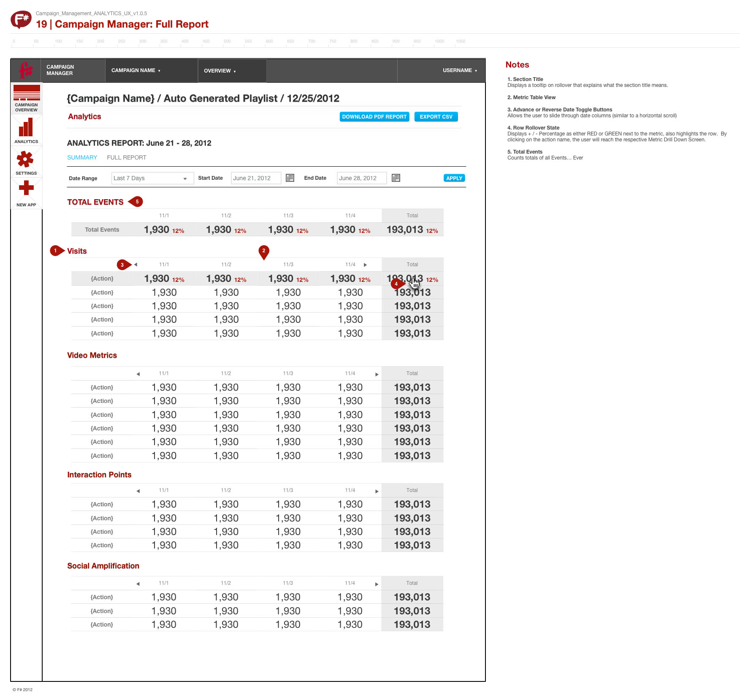Click the Analytics heading
This screenshot has height=700, width=740.
pyautogui.click(x=84, y=116)
